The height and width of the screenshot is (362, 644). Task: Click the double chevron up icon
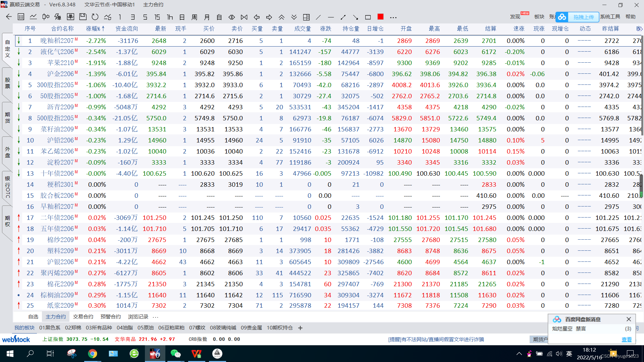tap(281, 17)
